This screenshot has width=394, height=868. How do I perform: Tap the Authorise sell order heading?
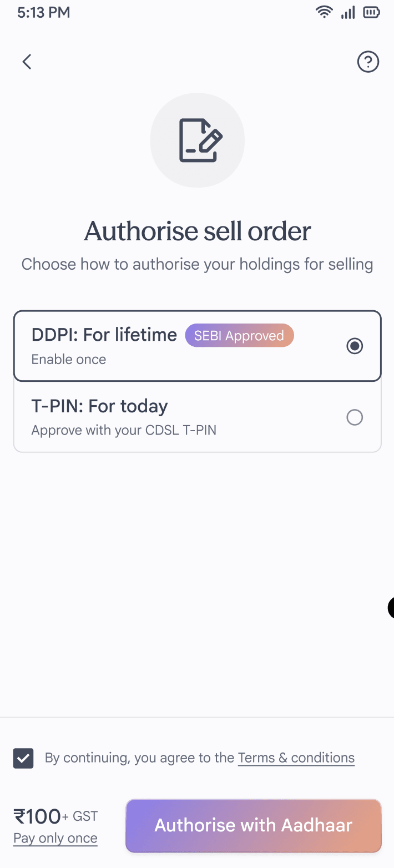[x=198, y=231]
